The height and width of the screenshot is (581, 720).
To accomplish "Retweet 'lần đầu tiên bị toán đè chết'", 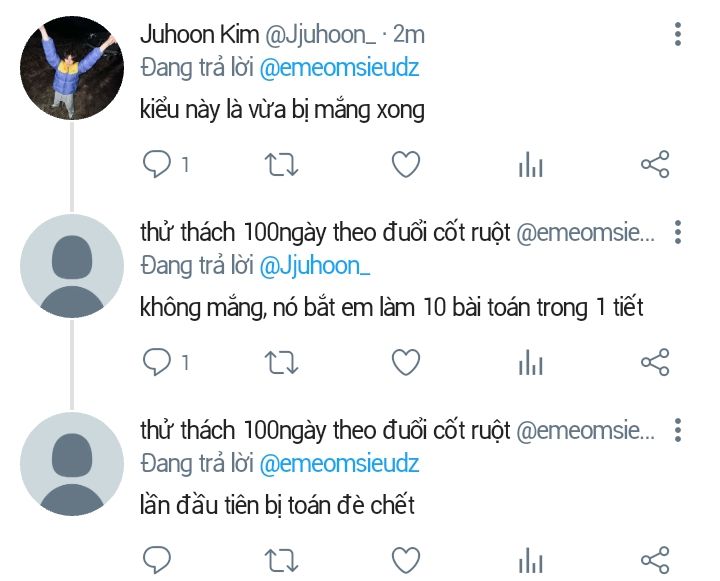I will 281,561.
